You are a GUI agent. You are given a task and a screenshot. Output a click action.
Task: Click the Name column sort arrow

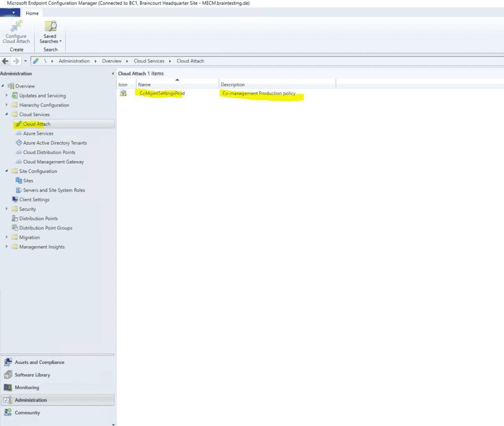tap(177, 80)
